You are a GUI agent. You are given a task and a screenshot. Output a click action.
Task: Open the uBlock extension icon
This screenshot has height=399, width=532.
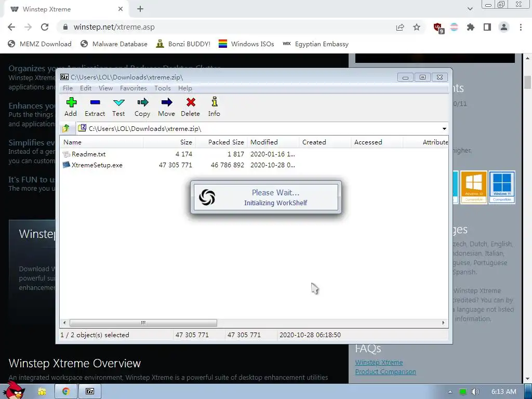438,28
